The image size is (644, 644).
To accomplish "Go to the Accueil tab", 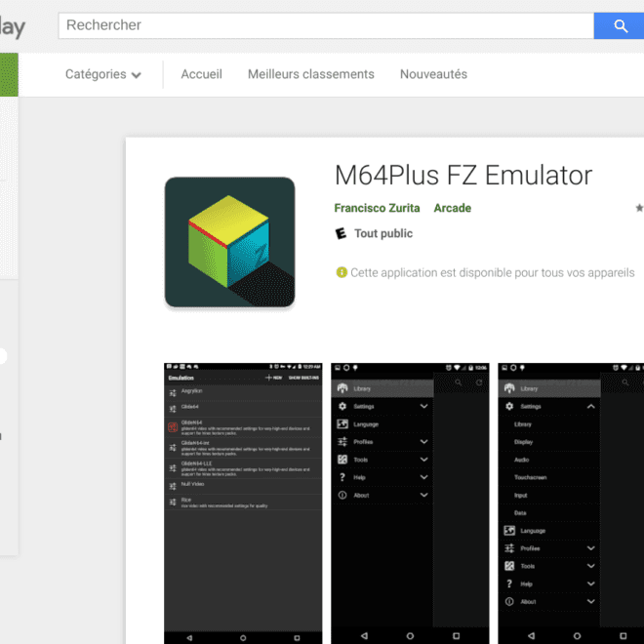I will pos(201,74).
